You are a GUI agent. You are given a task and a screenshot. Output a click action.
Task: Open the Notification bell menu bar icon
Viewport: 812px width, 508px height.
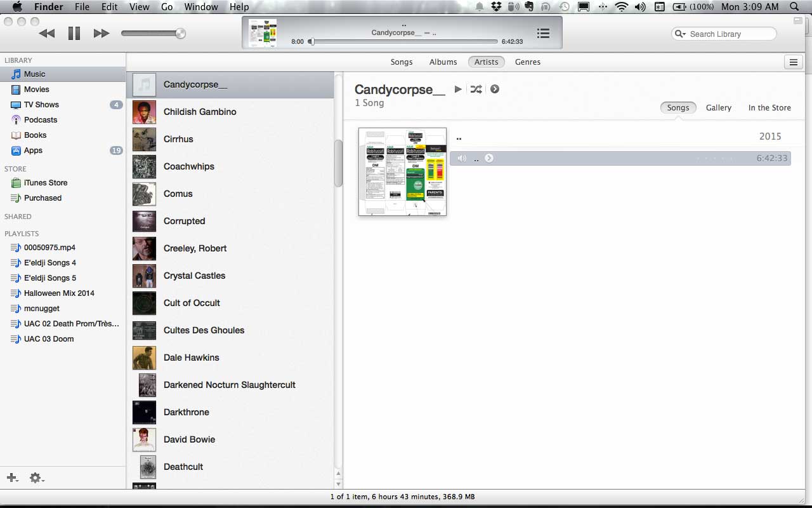(480, 7)
